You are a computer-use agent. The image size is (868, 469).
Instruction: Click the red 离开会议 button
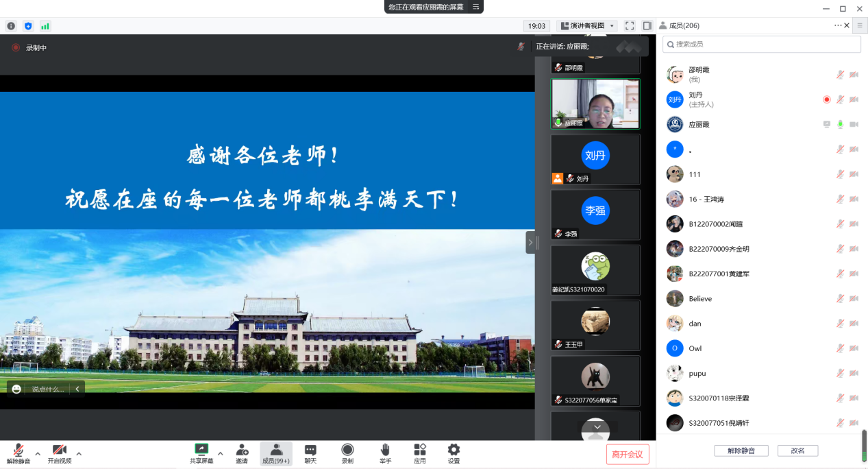(627, 454)
